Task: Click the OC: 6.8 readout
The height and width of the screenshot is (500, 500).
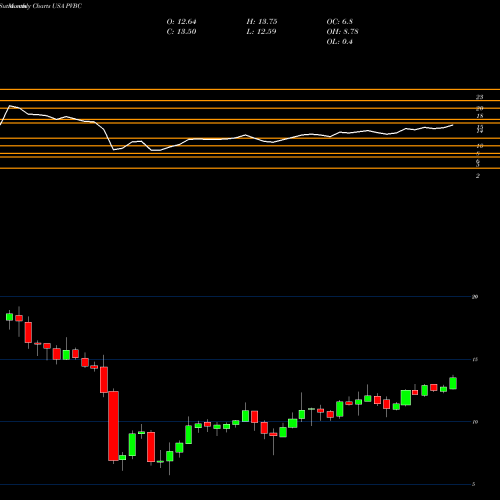Action: point(339,22)
